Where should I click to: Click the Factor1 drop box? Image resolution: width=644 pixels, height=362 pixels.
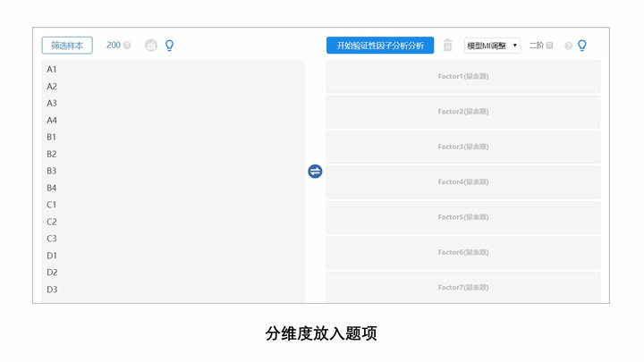point(463,77)
